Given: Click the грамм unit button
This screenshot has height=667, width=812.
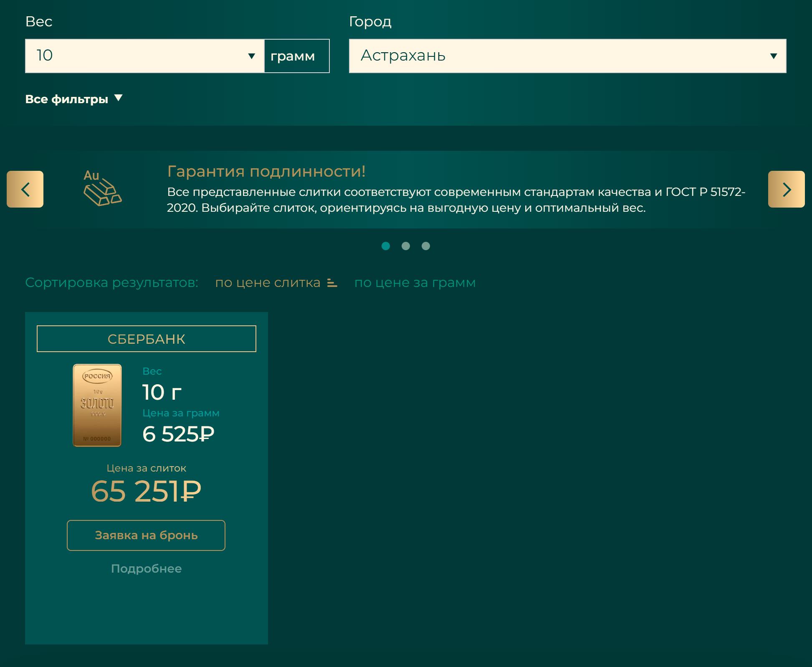Looking at the screenshot, I should 297,56.
